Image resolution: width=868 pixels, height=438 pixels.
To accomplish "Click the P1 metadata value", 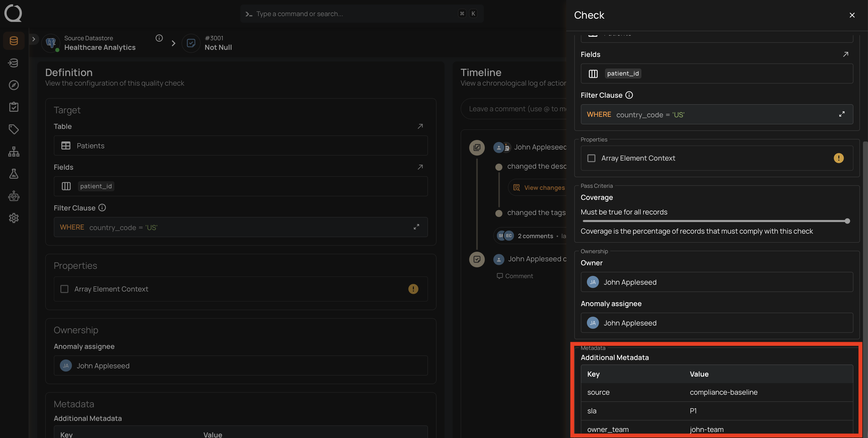I will [693, 411].
